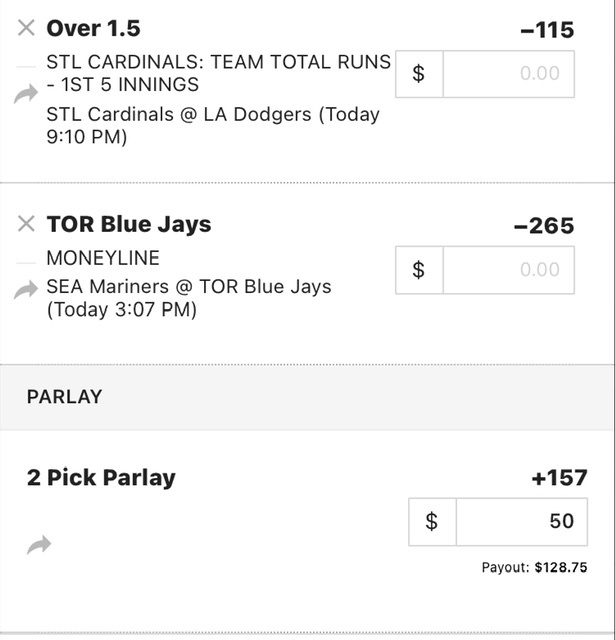The width and height of the screenshot is (615, 640).
Task: Click the dollar sign beside Over 1.5 wager
Action: click(419, 74)
